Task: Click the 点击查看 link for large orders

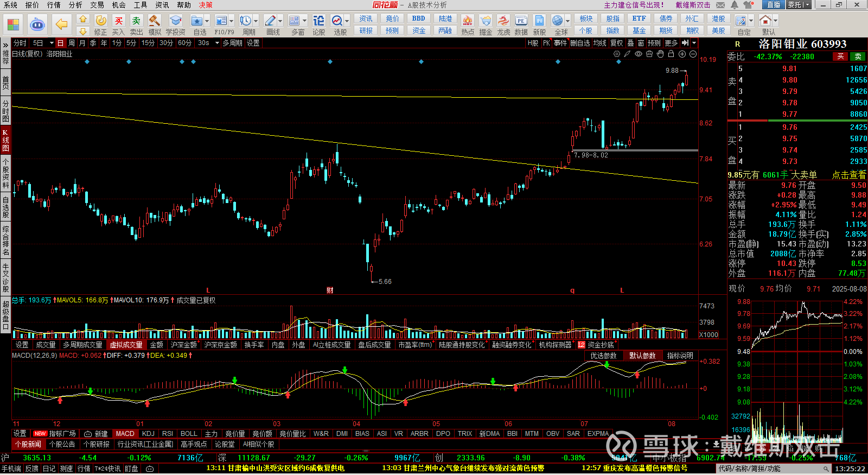Action: [x=849, y=175]
